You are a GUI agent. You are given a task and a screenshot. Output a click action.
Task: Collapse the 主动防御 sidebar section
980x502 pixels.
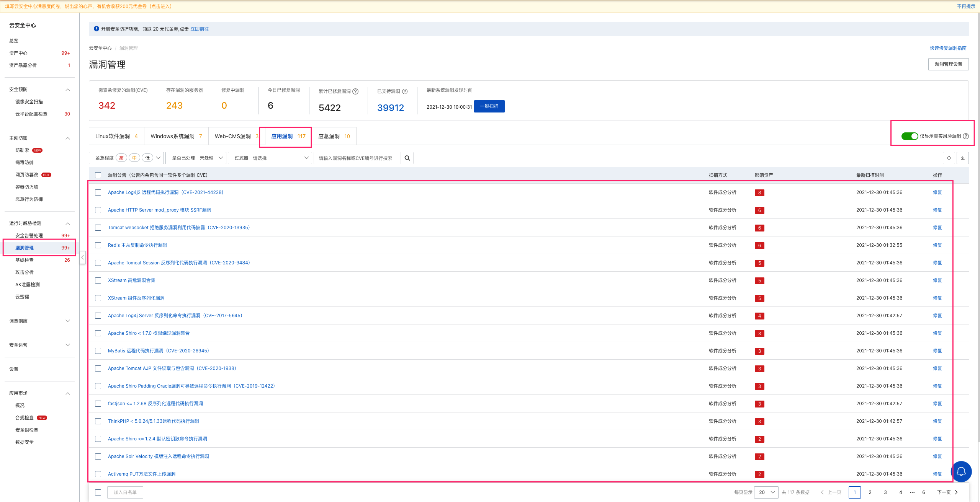68,138
